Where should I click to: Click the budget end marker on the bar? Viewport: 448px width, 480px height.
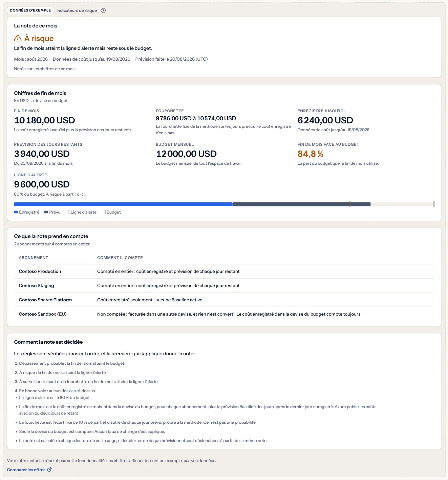click(x=434, y=204)
